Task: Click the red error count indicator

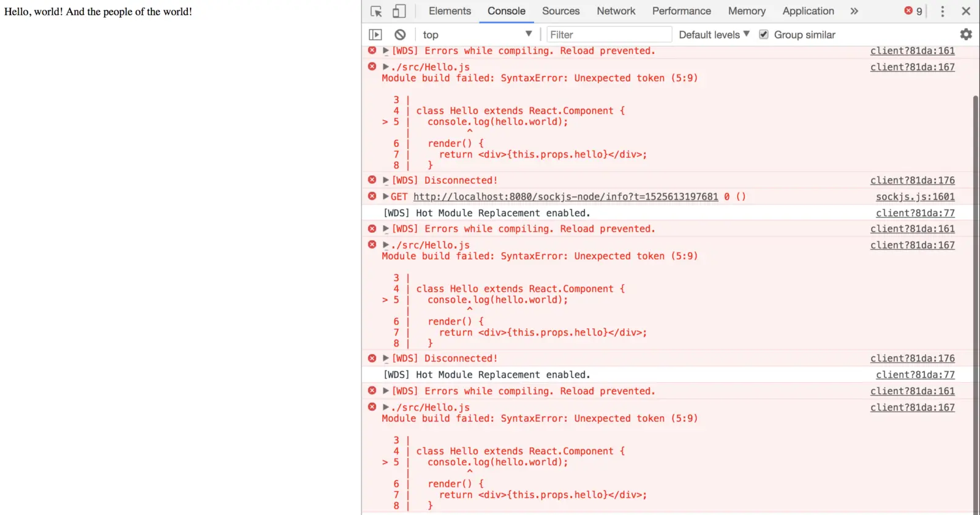Action: pos(914,11)
